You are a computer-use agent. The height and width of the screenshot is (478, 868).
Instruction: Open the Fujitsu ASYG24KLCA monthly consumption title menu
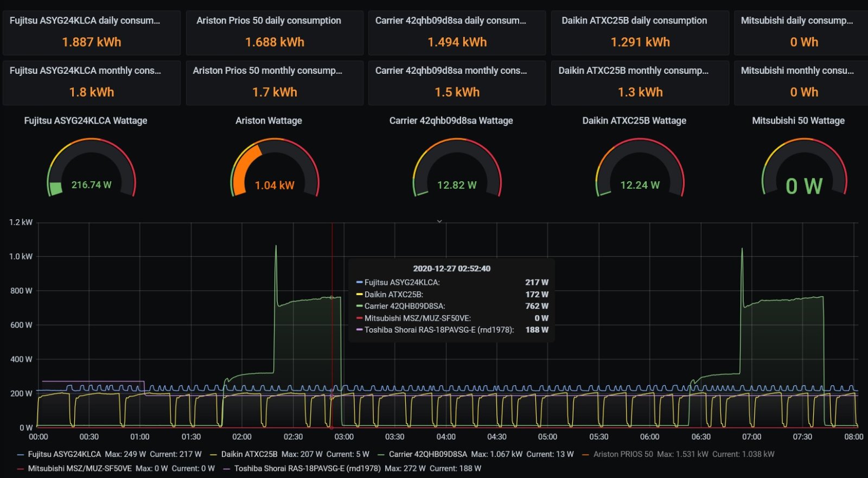click(x=85, y=71)
